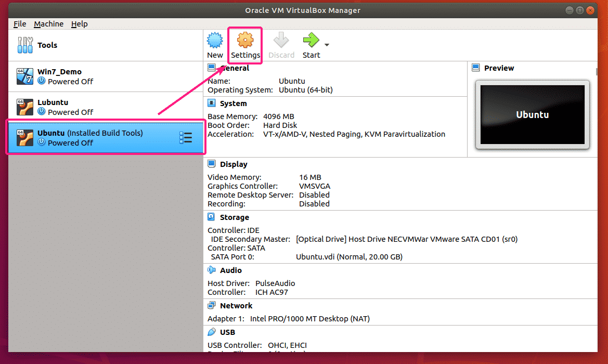608x364 pixels.
Task: Click the Ubuntu VM OS icon
Action: click(25, 138)
